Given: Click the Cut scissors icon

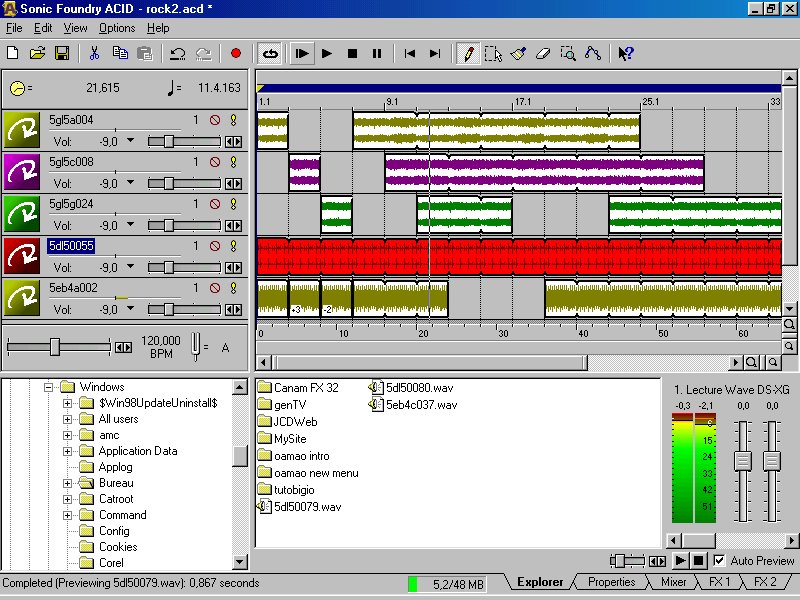Looking at the screenshot, I should [95, 53].
